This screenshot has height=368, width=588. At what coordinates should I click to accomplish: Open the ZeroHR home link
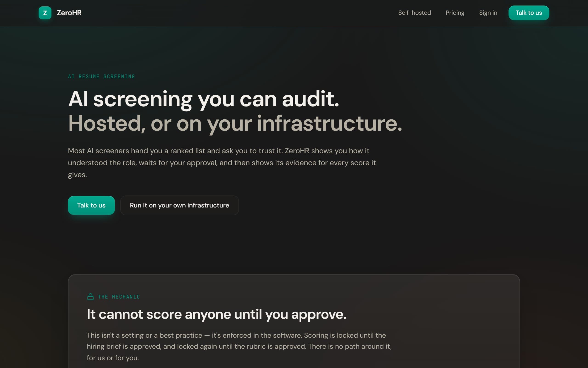tap(60, 13)
